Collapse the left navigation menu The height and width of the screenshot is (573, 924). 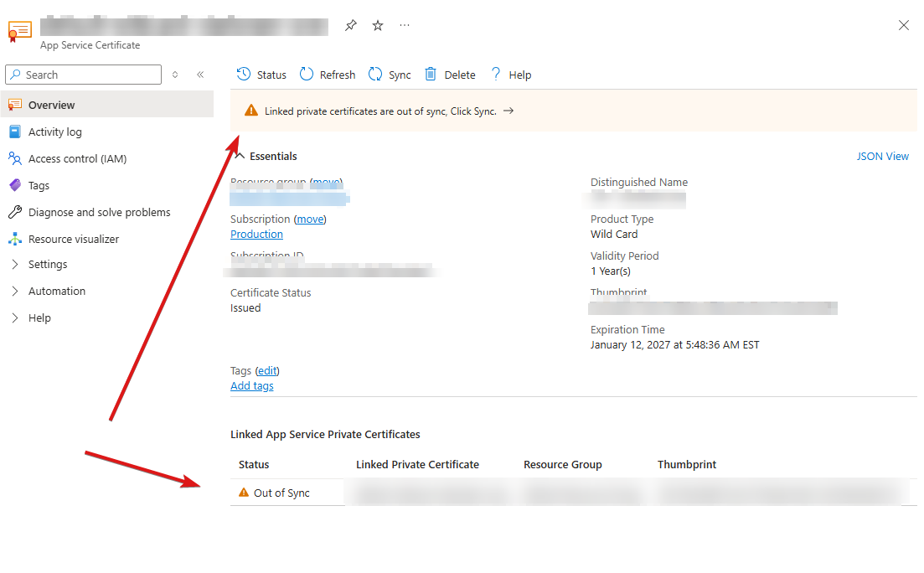[x=200, y=75]
